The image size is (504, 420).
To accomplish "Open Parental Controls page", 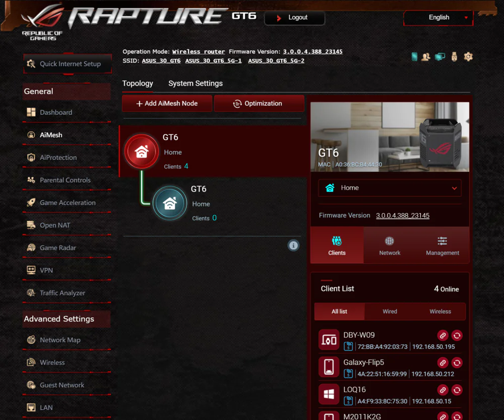I will [x=67, y=180].
